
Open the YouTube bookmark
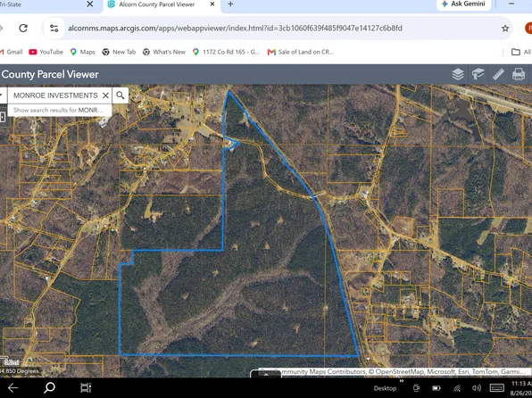tap(46, 52)
